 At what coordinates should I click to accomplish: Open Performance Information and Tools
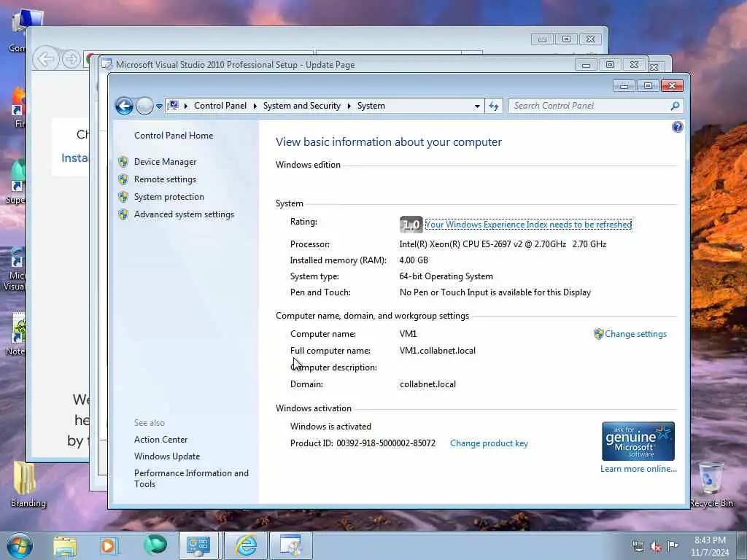tap(191, 478)
